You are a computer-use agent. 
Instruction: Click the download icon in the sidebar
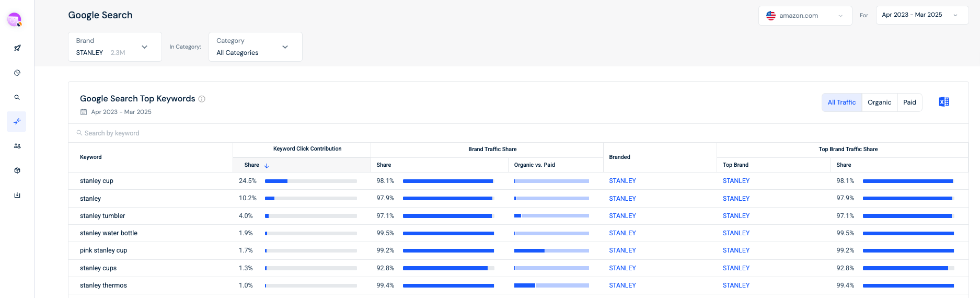coord(17,195)
